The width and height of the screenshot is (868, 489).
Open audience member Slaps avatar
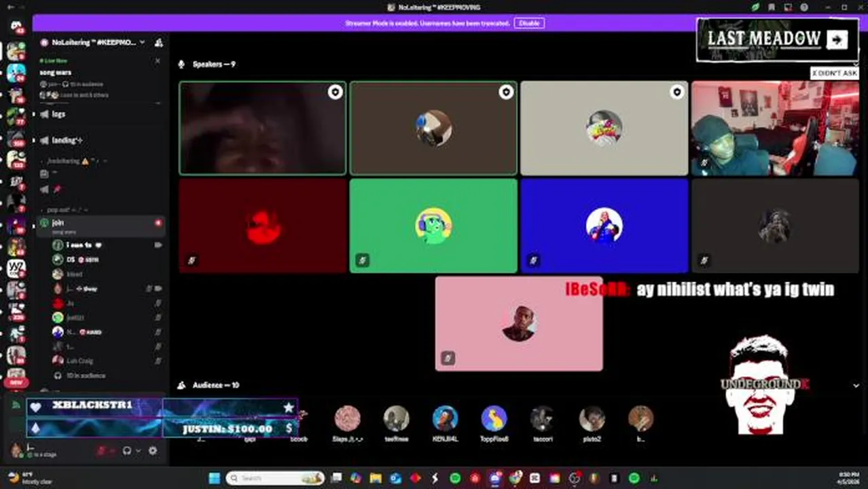347,419
